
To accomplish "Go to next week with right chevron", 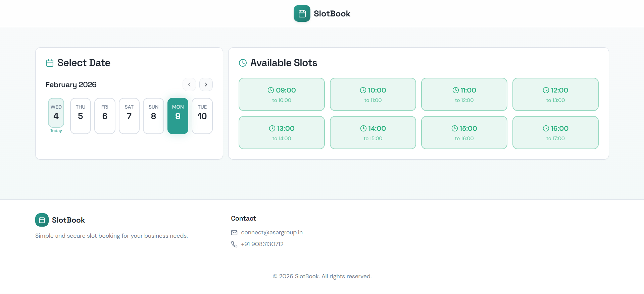I will click(x=206, y=84).
